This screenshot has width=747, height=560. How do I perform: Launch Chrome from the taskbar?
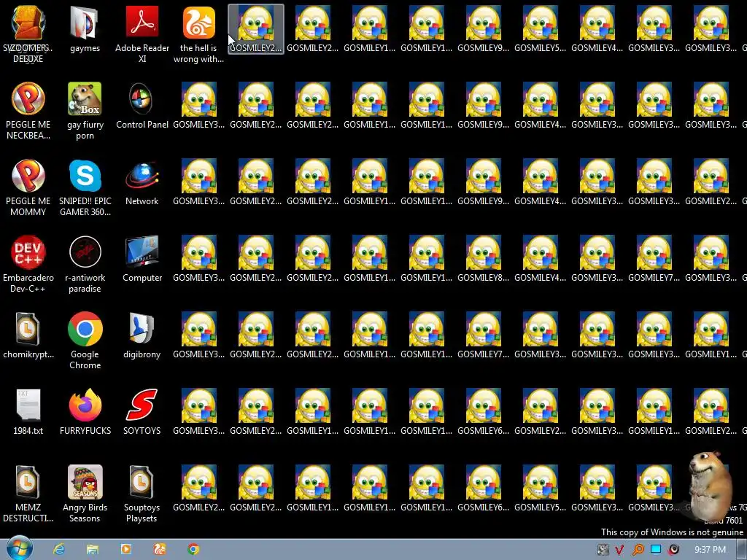coord(193,550)
